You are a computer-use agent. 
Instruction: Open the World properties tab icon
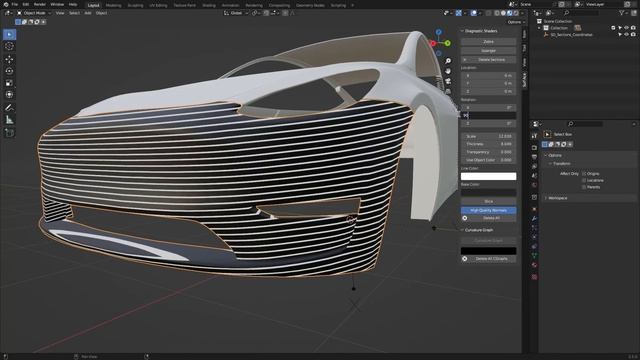pos(534,185)
